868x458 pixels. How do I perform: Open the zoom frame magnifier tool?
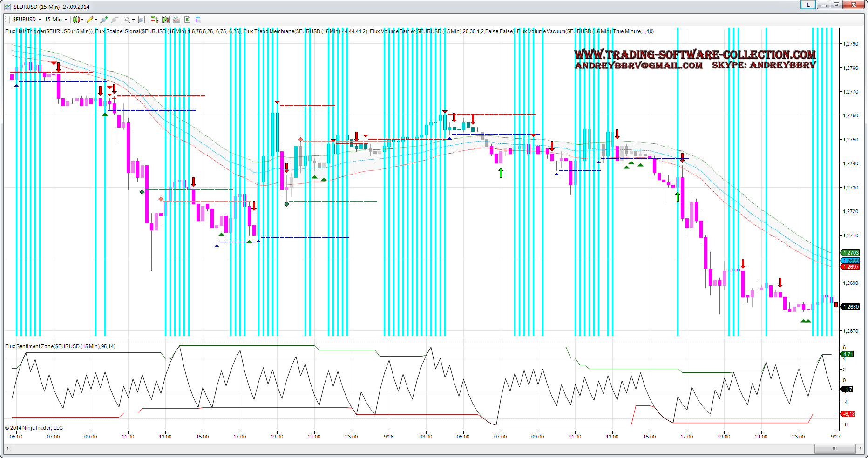(x=142, y=20)
